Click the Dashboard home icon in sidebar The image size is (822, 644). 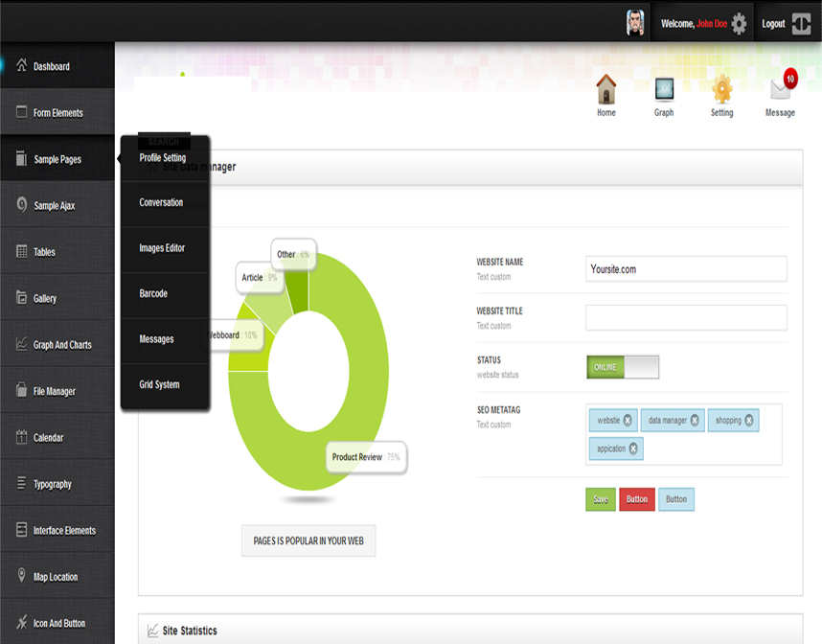coord(21,65)
